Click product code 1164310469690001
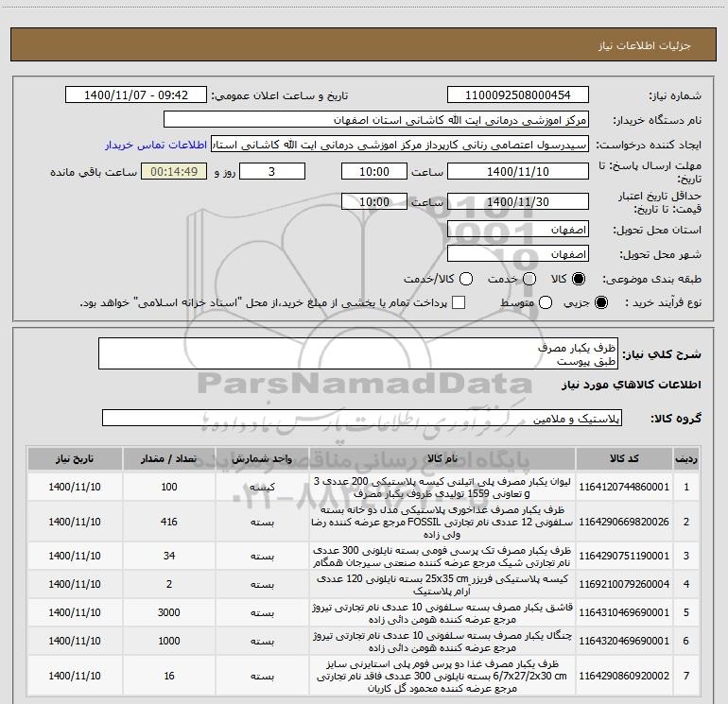 point(624,612)
